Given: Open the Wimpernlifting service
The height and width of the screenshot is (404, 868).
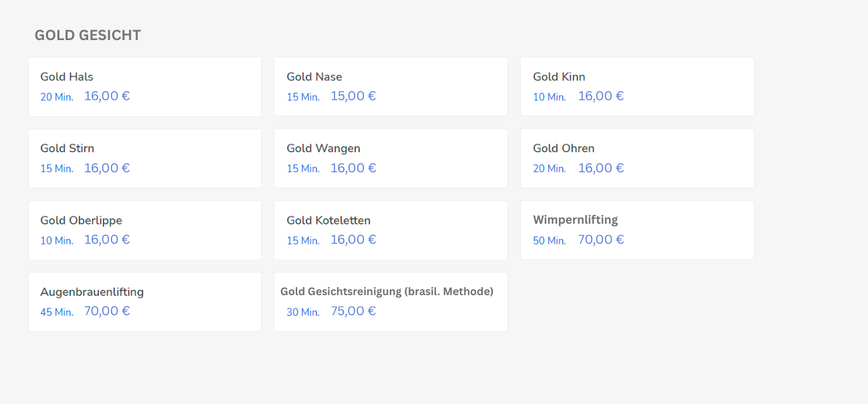Looking at the screenshot, I should (637, 230).
